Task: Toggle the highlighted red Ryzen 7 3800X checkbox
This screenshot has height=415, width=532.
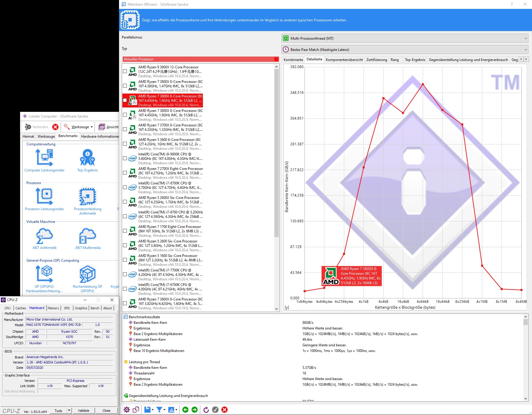Action: pyautogui.click(x=125, y=100)
